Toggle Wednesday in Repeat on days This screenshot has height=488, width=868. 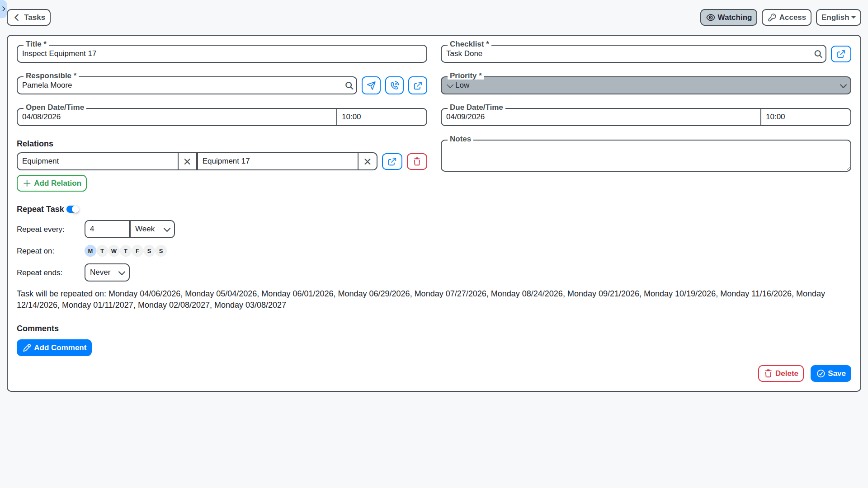tap(114, 251)
